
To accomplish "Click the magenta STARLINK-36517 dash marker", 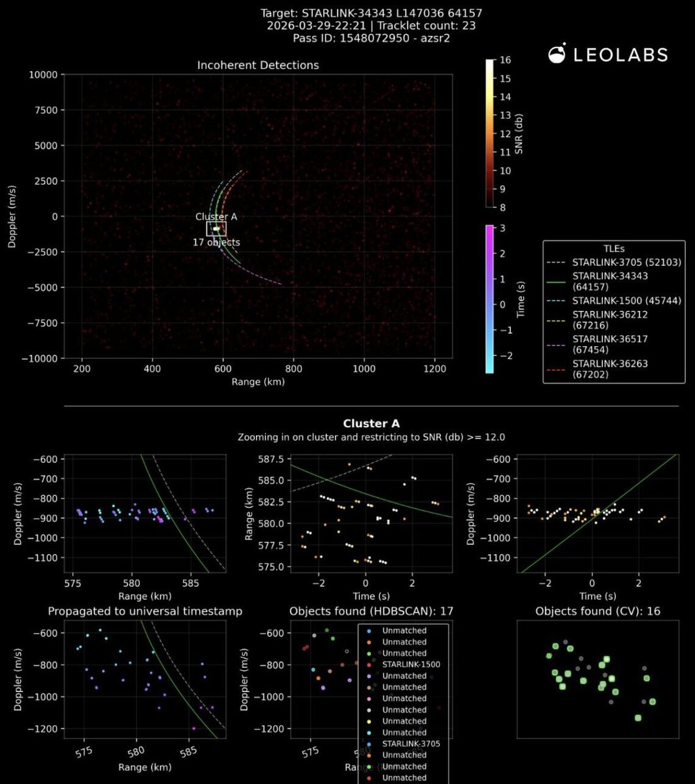I will tap(557, 344).
